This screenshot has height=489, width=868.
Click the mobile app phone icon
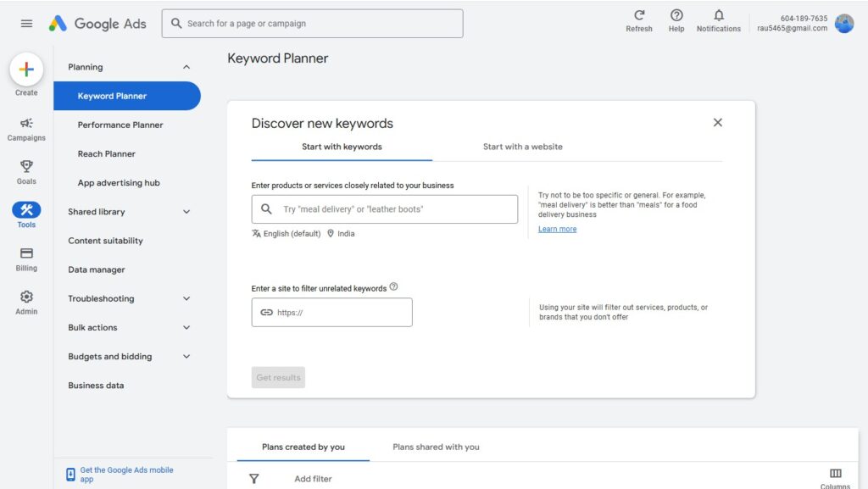pos(70,474)
